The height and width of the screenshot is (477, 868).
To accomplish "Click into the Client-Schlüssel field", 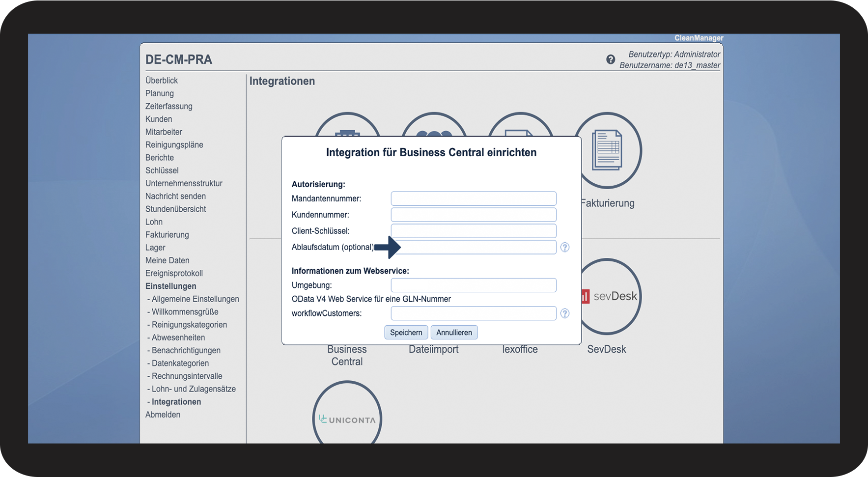I will pyautogui.click(x=474, y=231).
